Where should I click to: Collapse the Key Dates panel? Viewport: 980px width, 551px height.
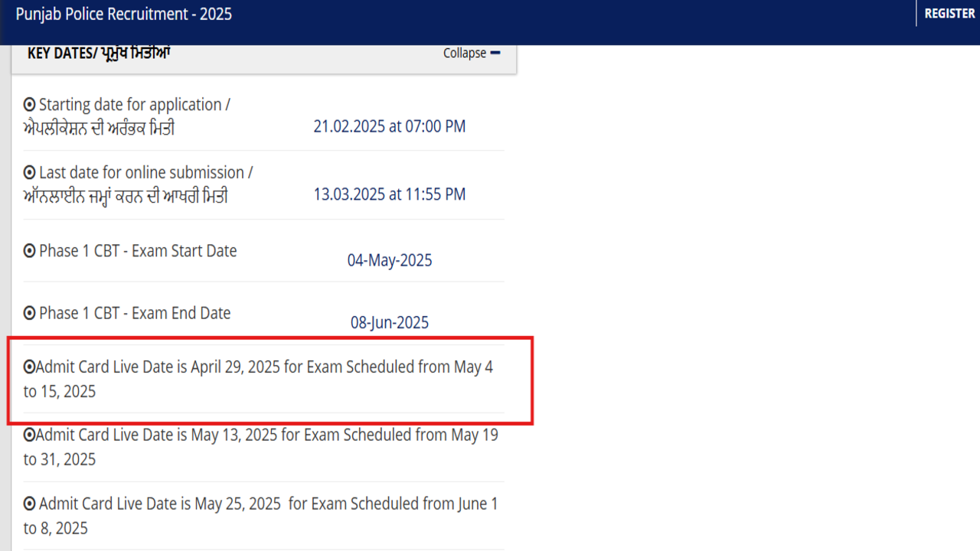465,53
